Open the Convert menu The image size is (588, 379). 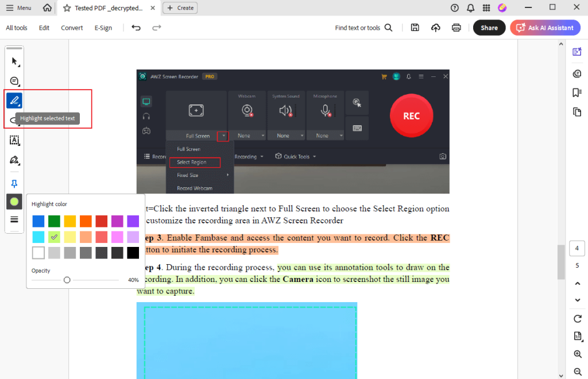pyautogui.click(x=72, y=27)
